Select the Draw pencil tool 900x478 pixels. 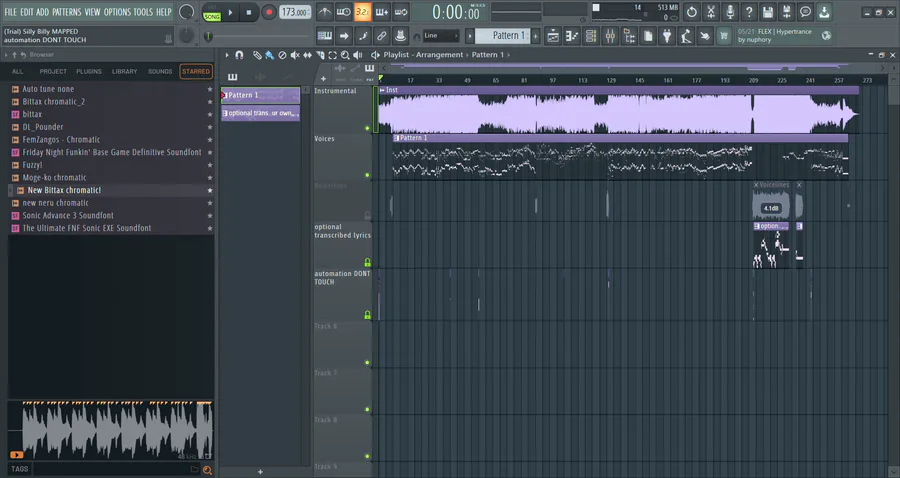click(x=257, y=55)
